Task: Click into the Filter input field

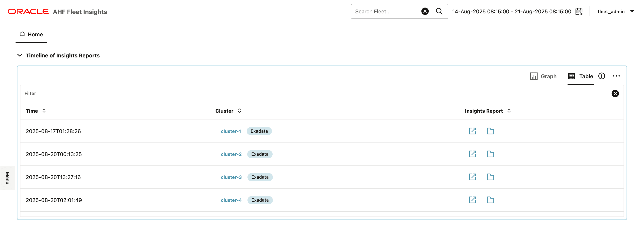Action: [300, 93]
